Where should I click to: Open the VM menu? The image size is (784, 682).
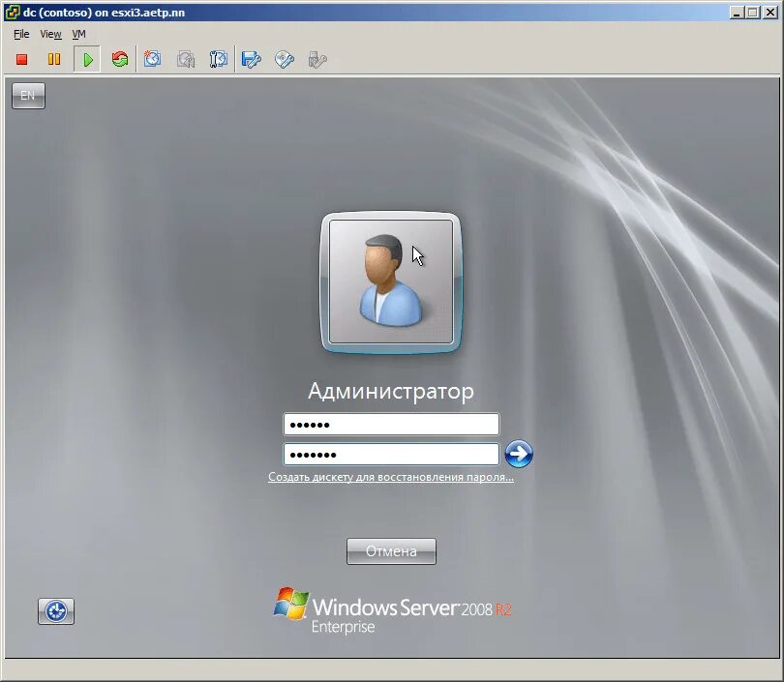79,34
